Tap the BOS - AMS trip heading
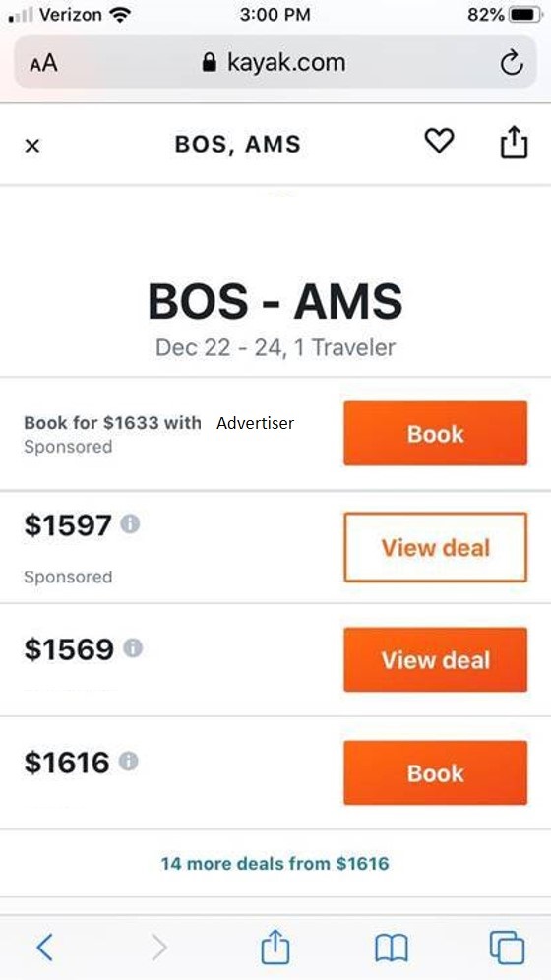Viewport: 551px width, 980px height. pyautogui.click(x=275, y=302)
